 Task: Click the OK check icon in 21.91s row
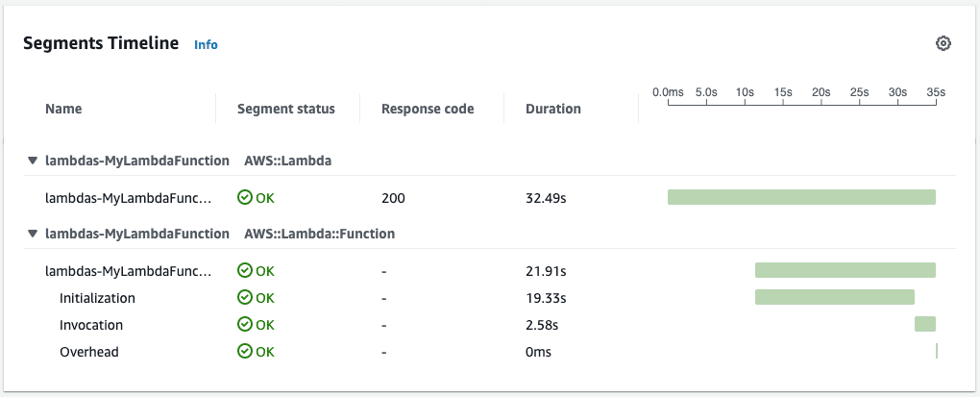pos(245,271)
